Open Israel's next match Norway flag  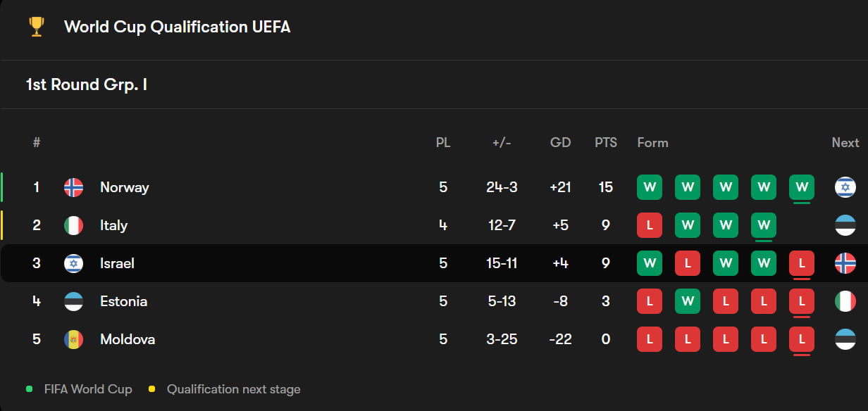(845, 263)
